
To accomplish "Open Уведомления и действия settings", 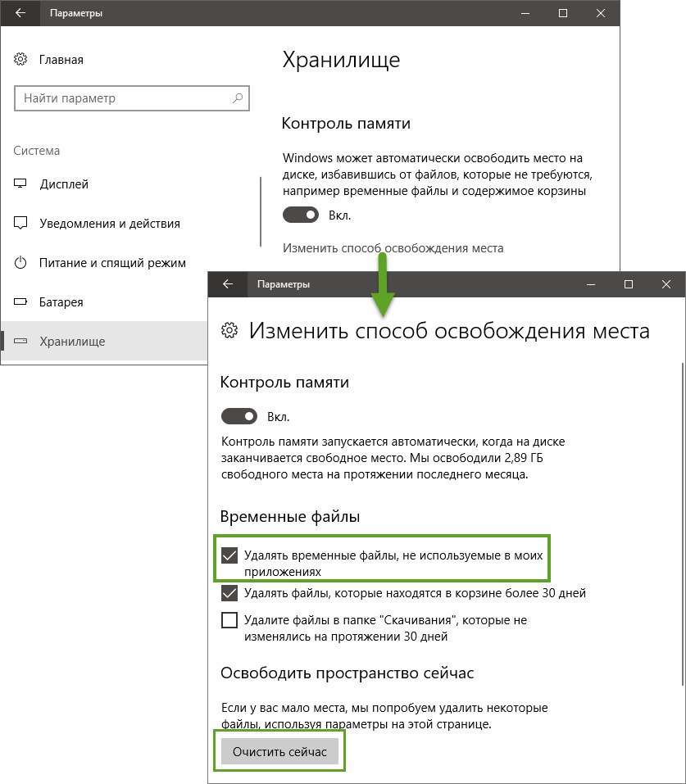I will pyautogui.click(x=110, y=223).
